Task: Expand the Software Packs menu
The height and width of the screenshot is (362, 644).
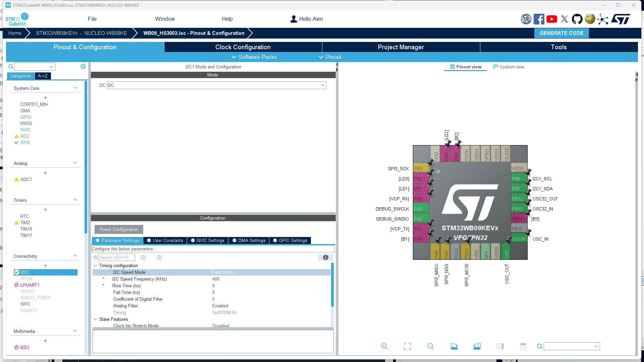Action: 254,57
